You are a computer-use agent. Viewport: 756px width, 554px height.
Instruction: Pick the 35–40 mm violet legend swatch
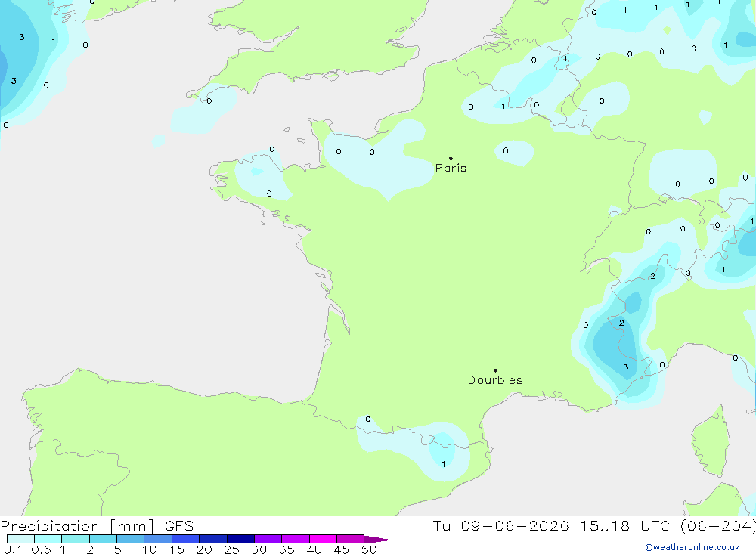point(296,539)
